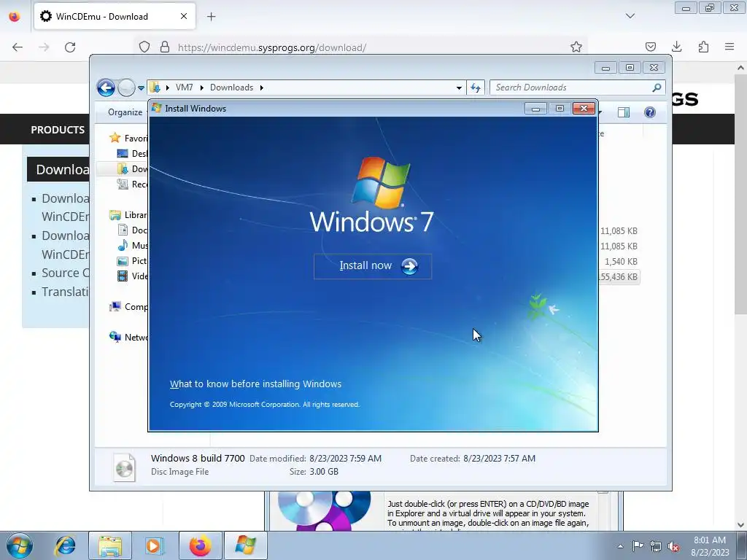Click search magnifier icon in Explorer
The image size is (747, 560).
[657, 87]
